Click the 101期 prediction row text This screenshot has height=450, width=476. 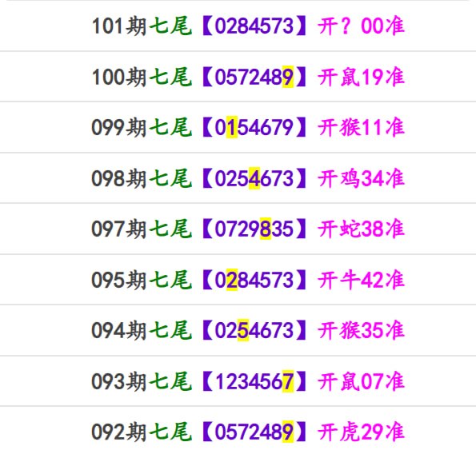[248, 26]
